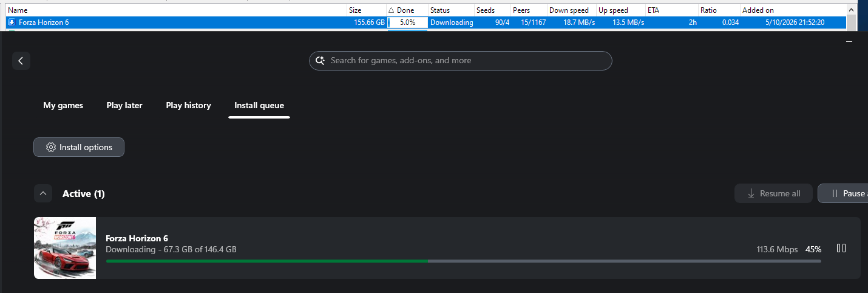The height and width of the screenshot is (293, 868).
Task: Click the 5.0% torrent progress cell
Action: tap(407, 22)
